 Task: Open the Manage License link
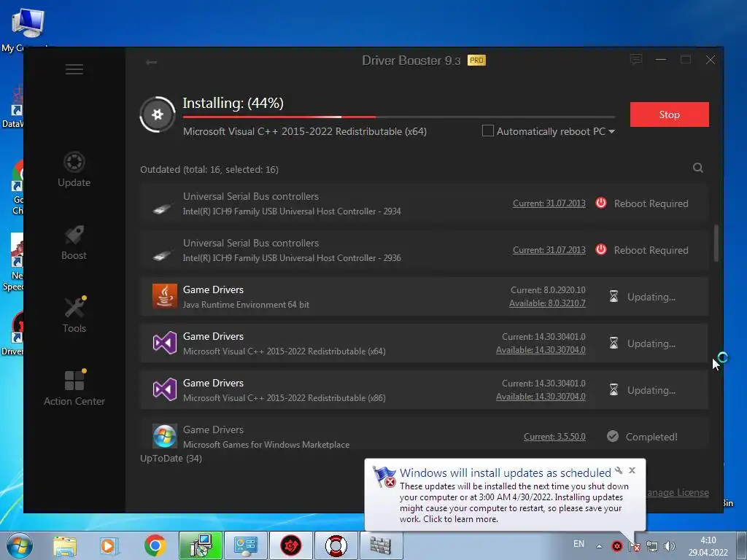(678, 492)
